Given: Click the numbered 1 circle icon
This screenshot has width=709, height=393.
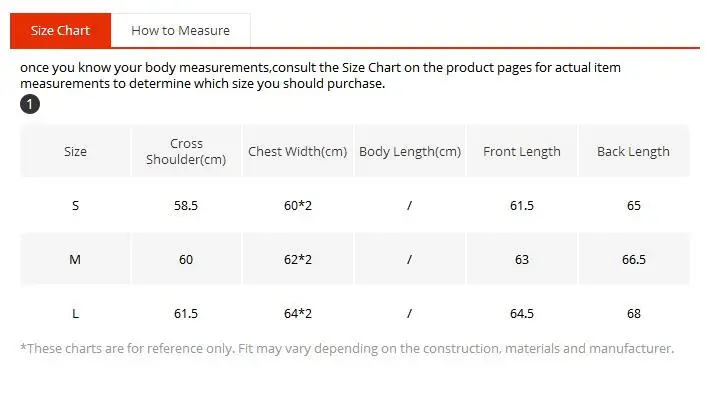Looking at the screenshot, I should tap(30, 104).
